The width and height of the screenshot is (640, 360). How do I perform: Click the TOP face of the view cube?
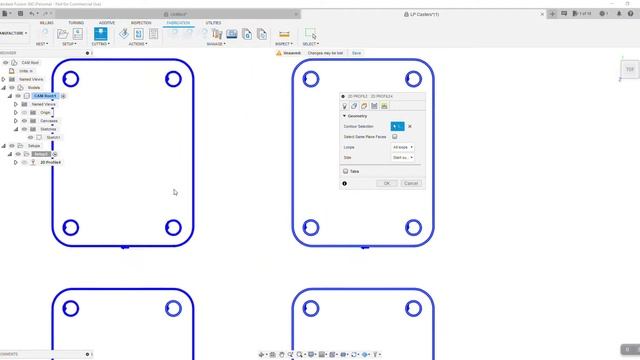(x=630, y=69)
